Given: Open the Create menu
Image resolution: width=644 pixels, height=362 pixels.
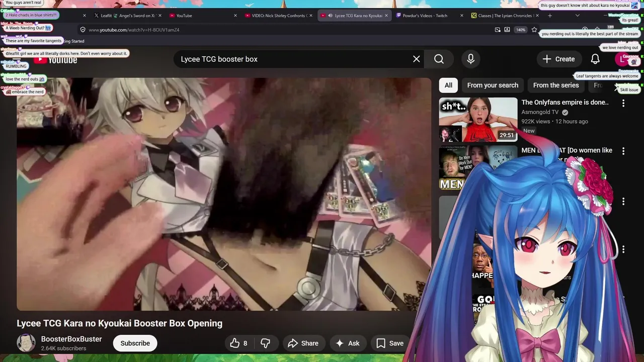Looking at the screenshot, I should pos(558,59).
